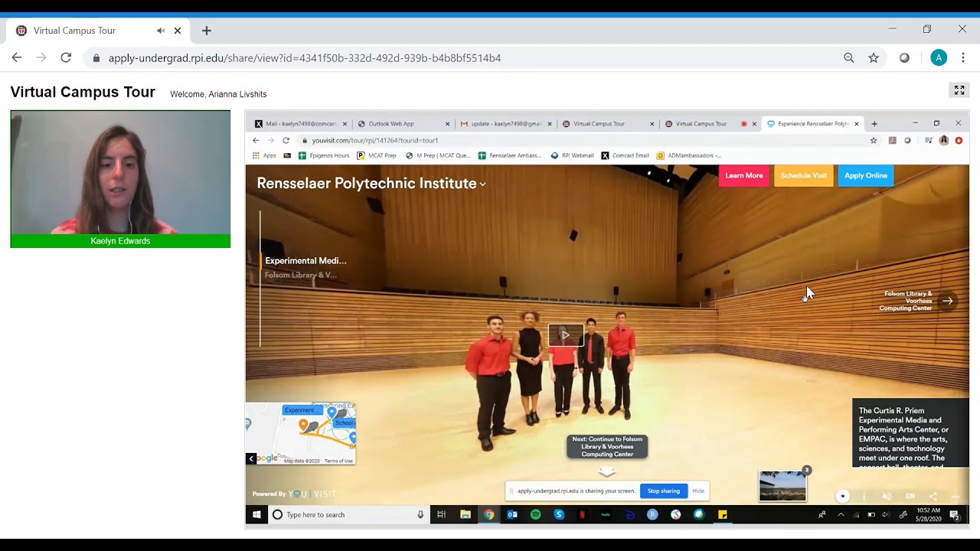This screenshot has width=980, height=551.
Task: Open the photo gallery thumbnail
Action: [x=782, y=486]
